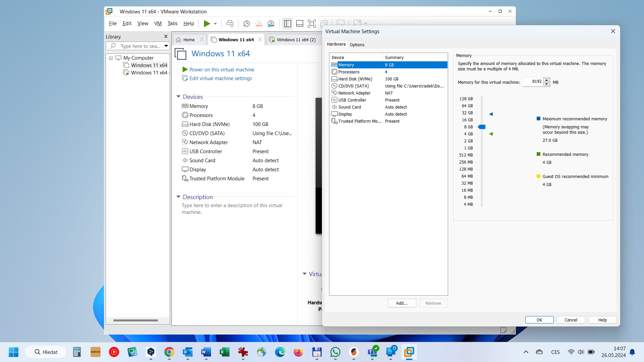Click Sound Card icon in Devices summary
Screen dimensions: 644x362
pyautogui.click(x=185, y=160)
